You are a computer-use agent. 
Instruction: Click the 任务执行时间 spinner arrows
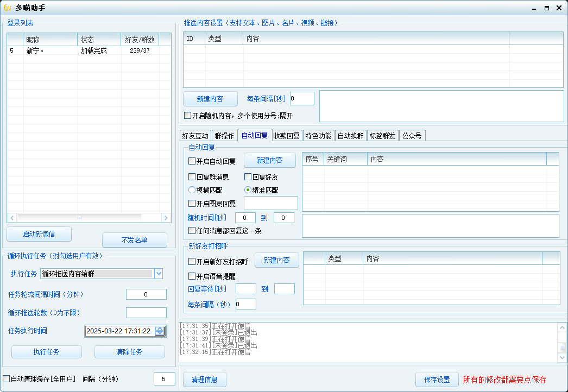click(160, 331)
